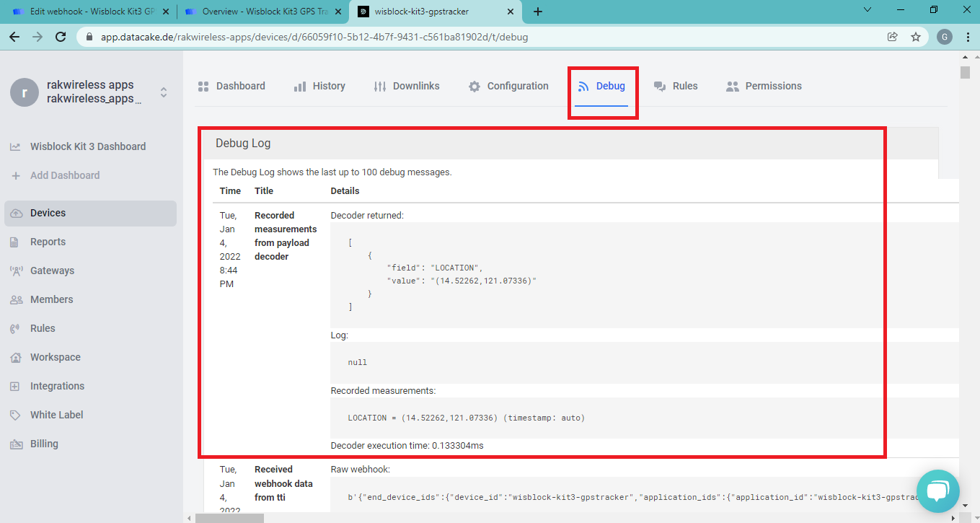The height and width of the screenshot is (523, 980).
Task: Click Add Dashboard in sidebar
Action: click(65, 175)
